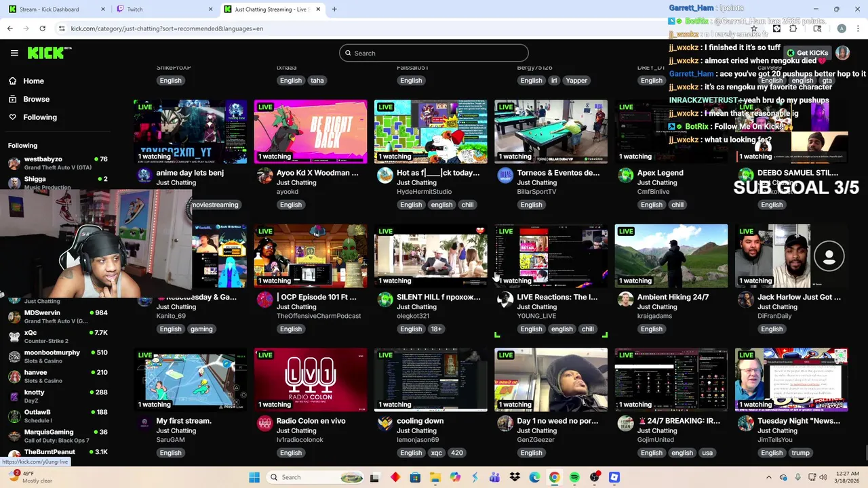The image size is (868, 488).
Task: Click the browser address bar URL
Action: [167, 28]
